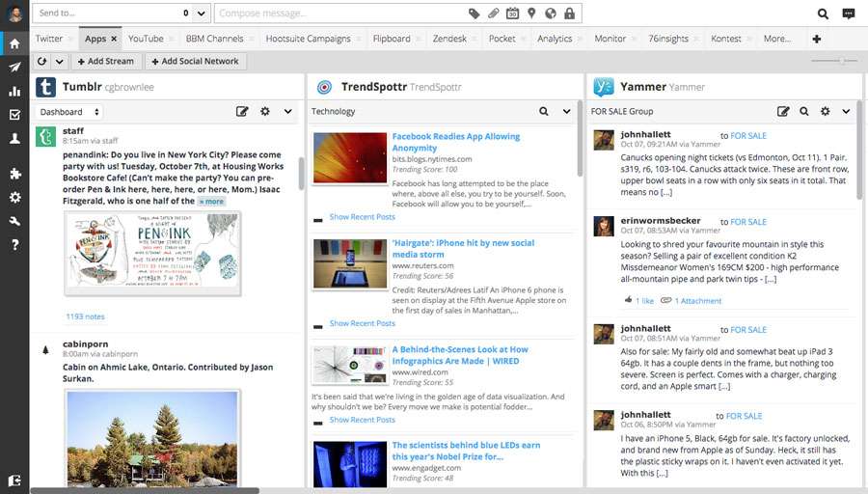
Task: Click the bottom horizontal scrollbar
Action: tap(145, 491)
